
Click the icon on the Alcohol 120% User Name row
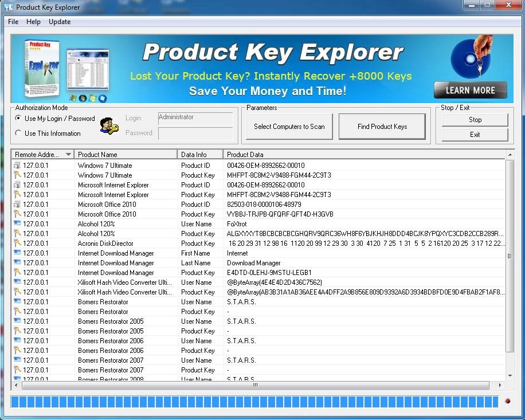tap(17, 223)
